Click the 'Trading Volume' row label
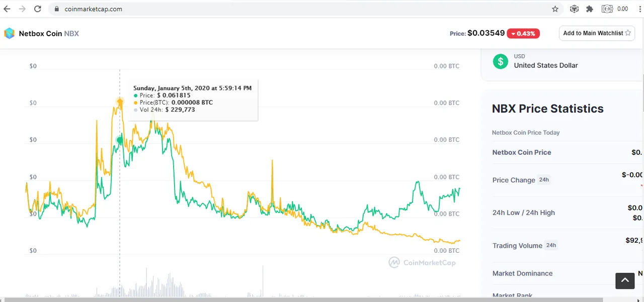Image resolution: width=644 pixels, height=302 pixels. (x=517, y=246)
